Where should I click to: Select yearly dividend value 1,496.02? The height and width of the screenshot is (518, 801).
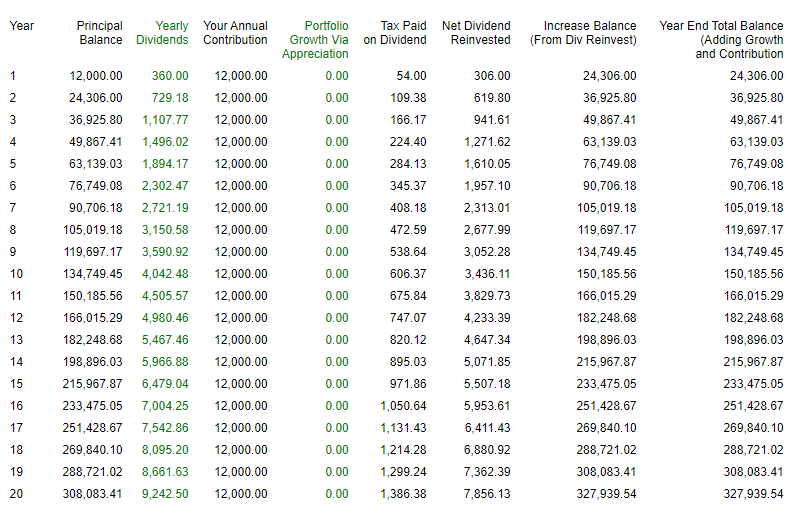point(165,142)
